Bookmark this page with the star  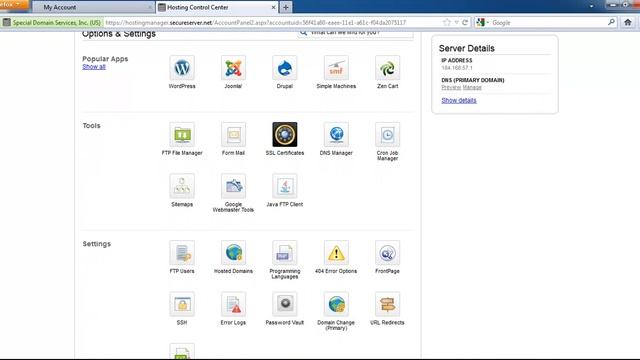click(x=447, y=22)
